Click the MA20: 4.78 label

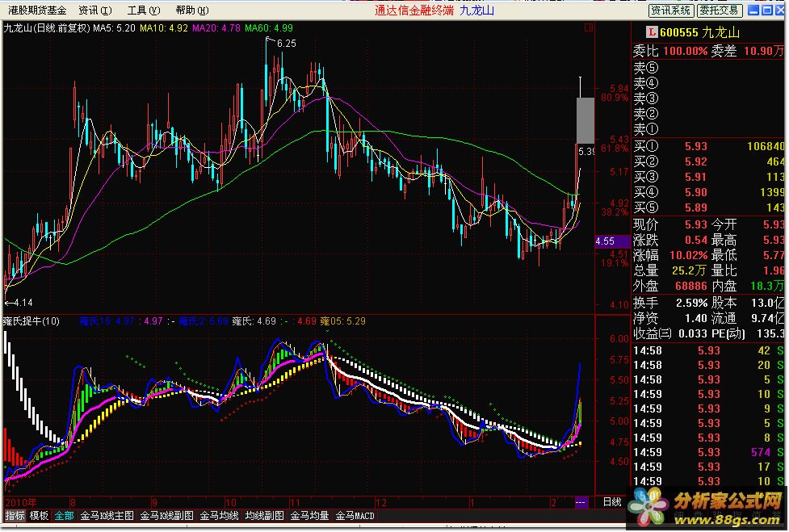click(216, 28)
